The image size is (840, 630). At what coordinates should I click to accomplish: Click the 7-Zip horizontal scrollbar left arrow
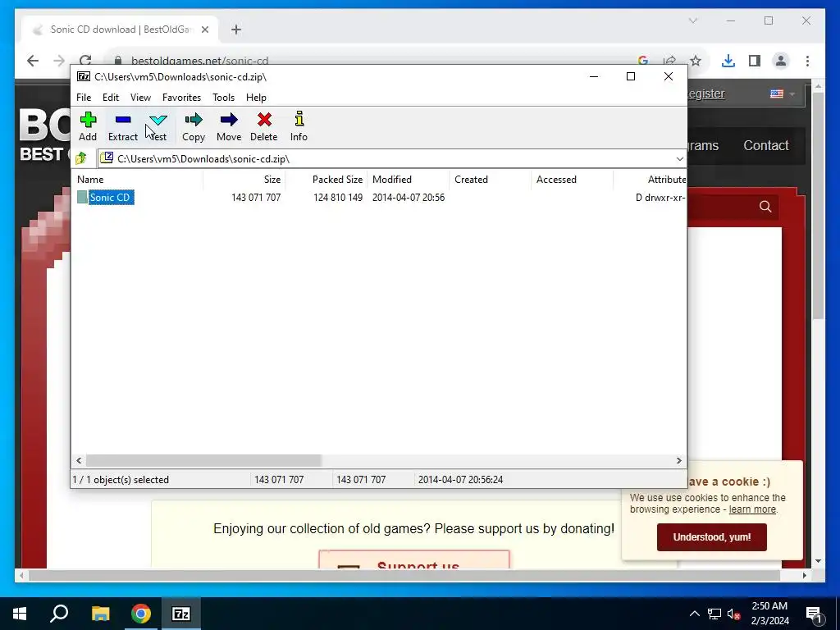(80, 461)
